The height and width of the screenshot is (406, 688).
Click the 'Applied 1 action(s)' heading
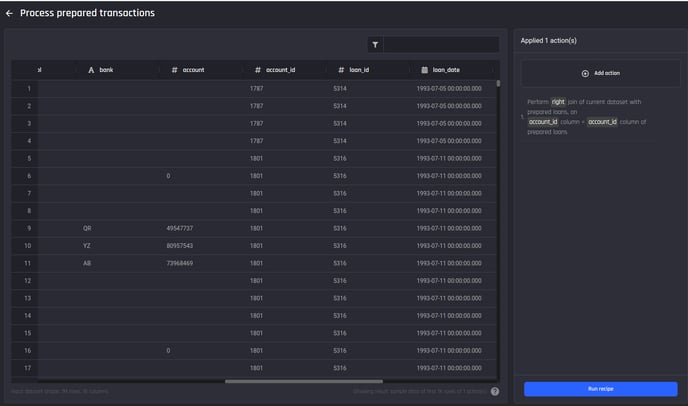pos(548,41)
